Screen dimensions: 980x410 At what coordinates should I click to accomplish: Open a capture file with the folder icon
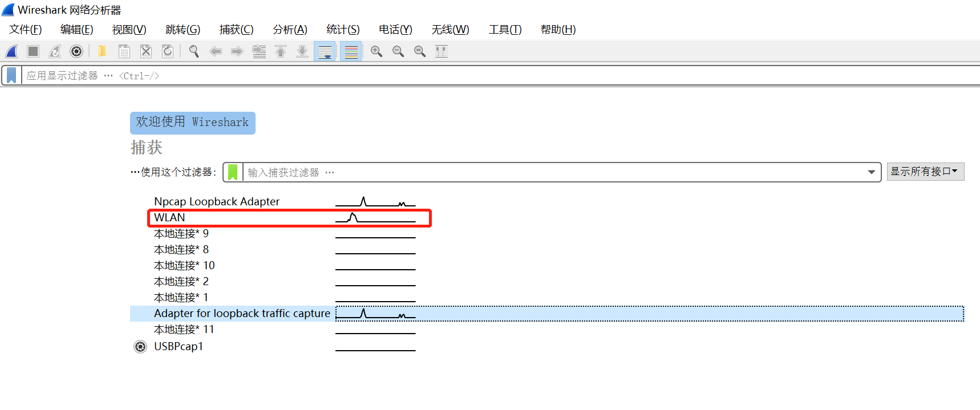click(102, 51)
